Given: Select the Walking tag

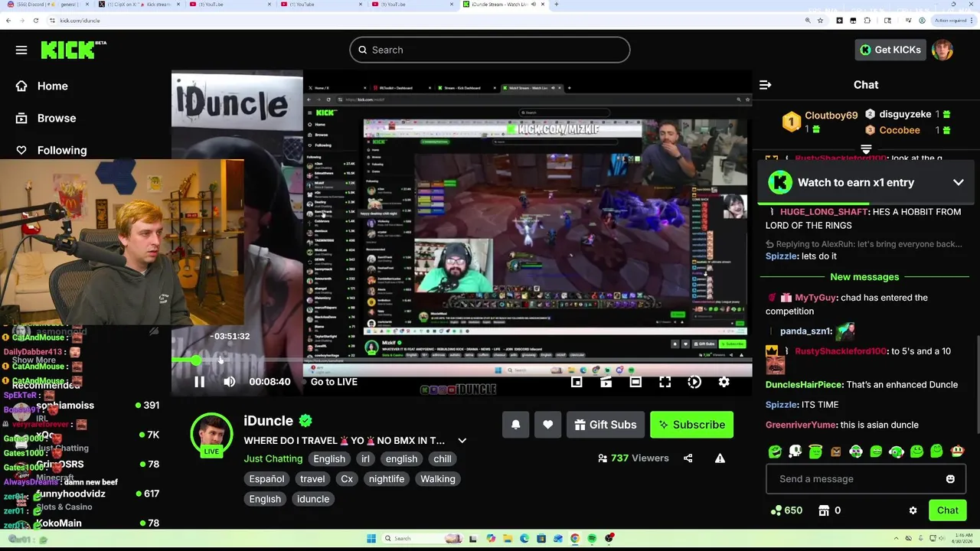Looking at the screenshot, I should tap(438, 478).
